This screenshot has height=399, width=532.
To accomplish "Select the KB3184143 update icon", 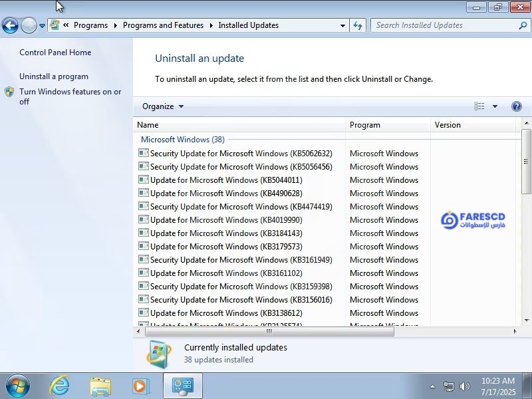I will (144, 233).
